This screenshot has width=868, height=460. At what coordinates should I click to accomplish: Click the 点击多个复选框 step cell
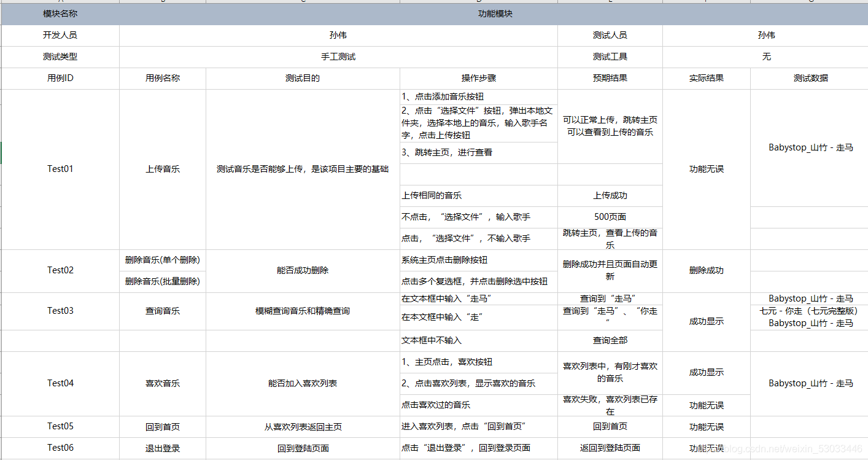tap(479, 282)
